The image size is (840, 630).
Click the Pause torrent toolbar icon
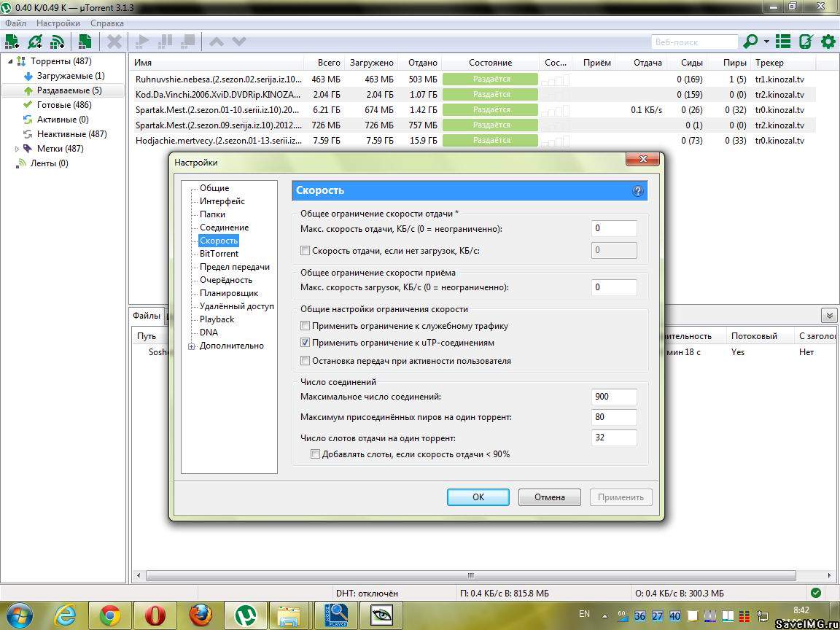[166, 42]
